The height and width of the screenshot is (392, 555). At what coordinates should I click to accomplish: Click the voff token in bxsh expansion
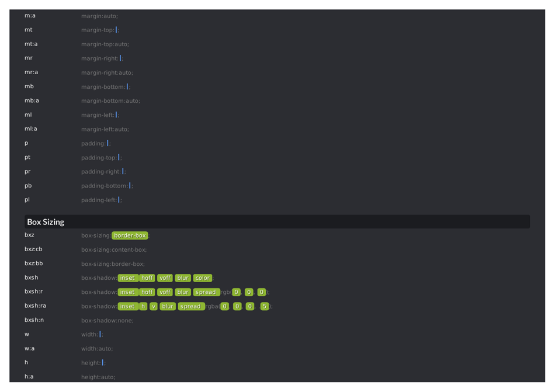[x=165, y=278]
